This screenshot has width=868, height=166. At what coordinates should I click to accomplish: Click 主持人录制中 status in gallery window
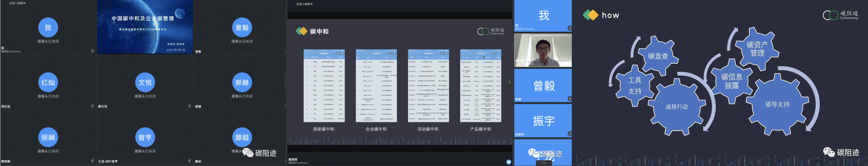[x=18, y=3]
